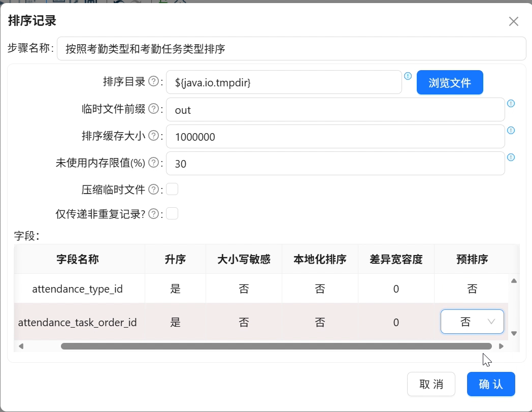Click the 步骤名称 input field

pos(291,49)
